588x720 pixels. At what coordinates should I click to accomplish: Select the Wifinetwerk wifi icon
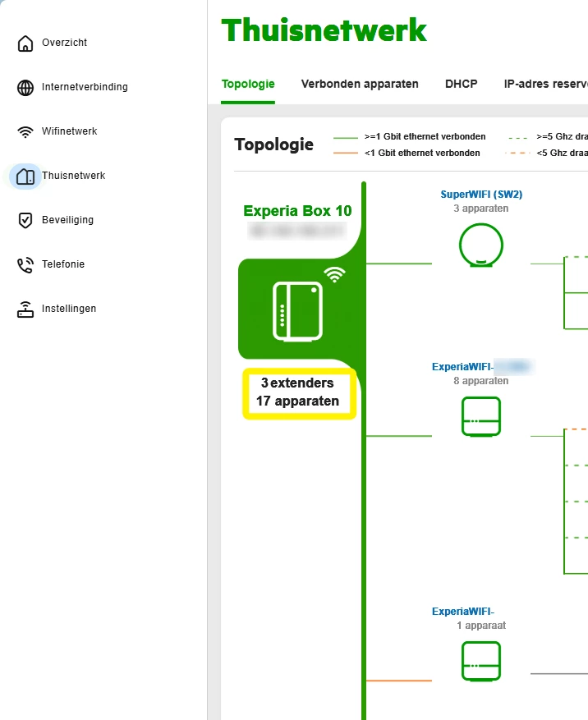25,132
